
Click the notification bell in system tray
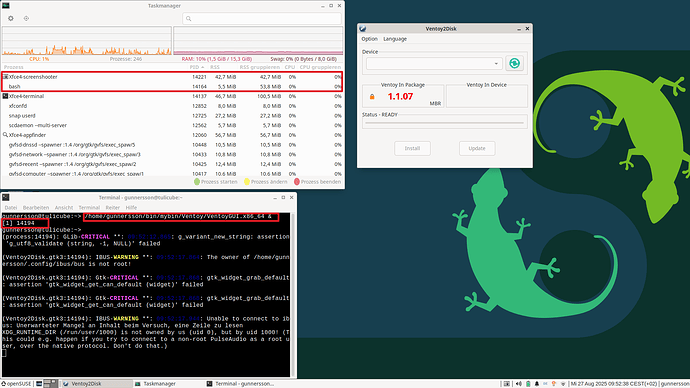tap(536, 384)
